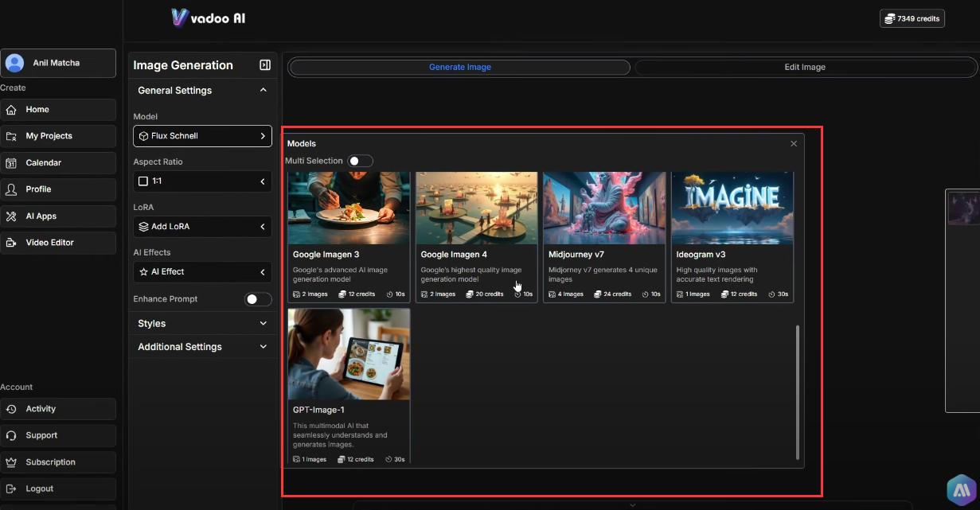Click the "24 credits" text on Midjourney card
Image resolution: width=980 pixels, height=510 pixels.
tap(618, 294)
